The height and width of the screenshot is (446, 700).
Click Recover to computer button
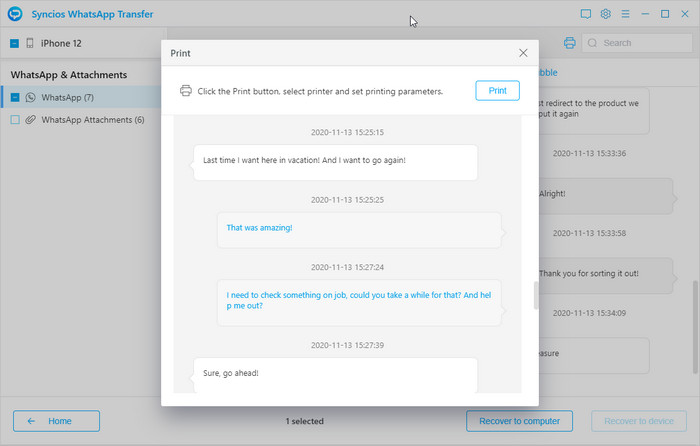pyautogui.click(x=519, y=421)
